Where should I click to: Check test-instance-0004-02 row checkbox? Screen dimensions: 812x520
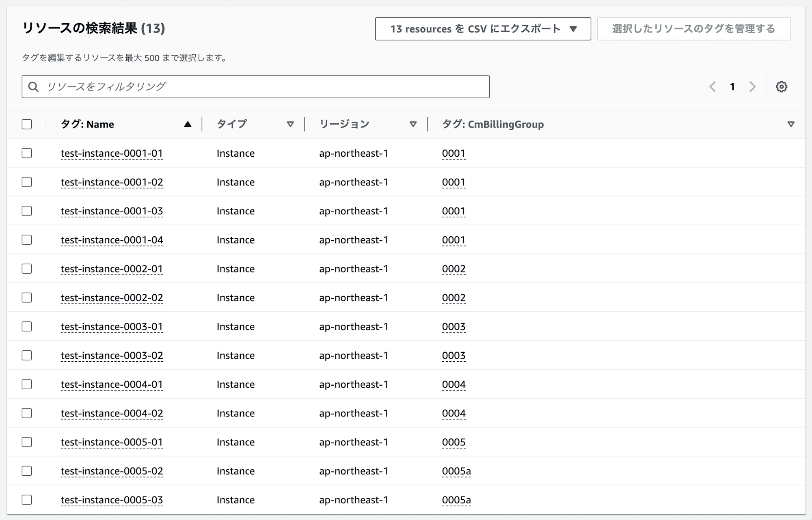(x=27, y=413)
